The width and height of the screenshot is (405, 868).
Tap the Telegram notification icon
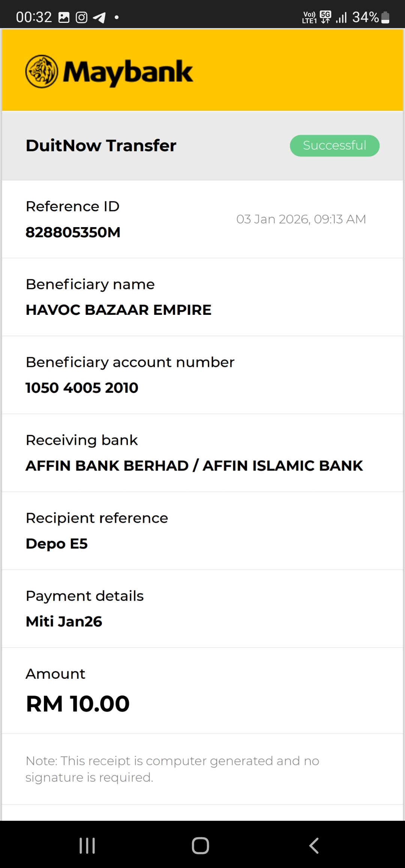[99, 17]
